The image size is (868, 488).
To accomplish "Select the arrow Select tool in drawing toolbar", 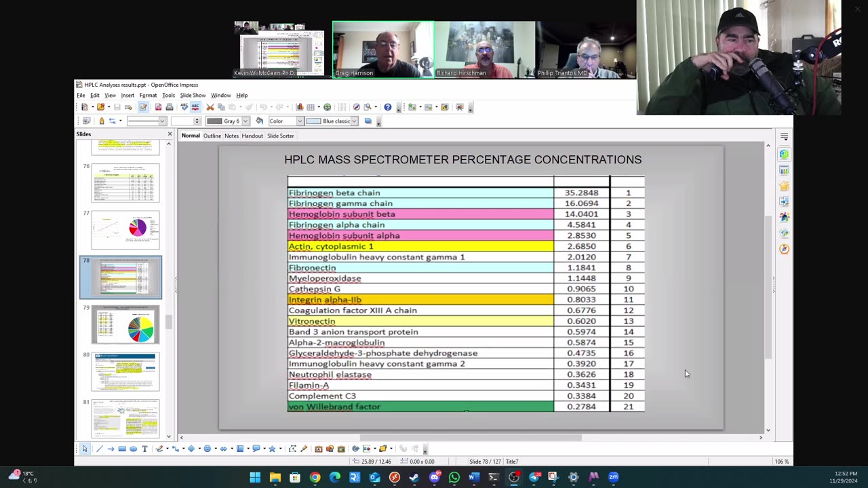I will [85, 449].
